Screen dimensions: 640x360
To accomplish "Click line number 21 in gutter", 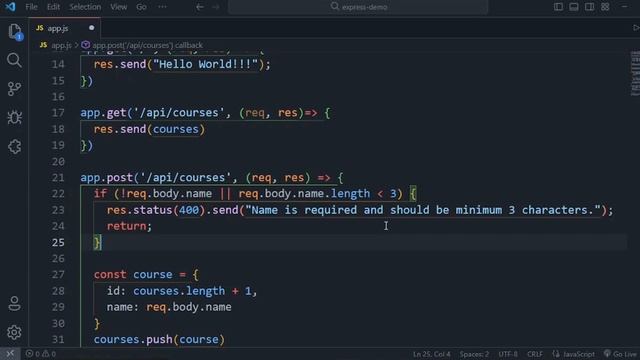I will pos(58,178).
